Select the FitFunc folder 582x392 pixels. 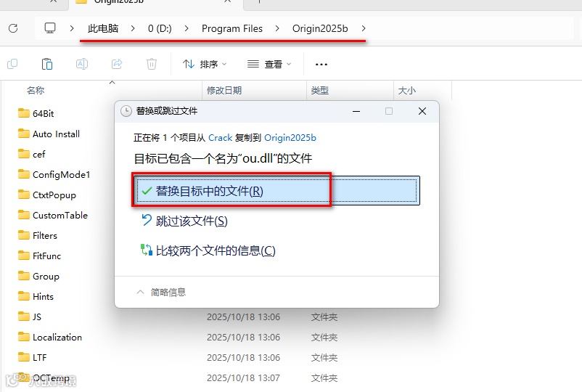coord(46,256)
